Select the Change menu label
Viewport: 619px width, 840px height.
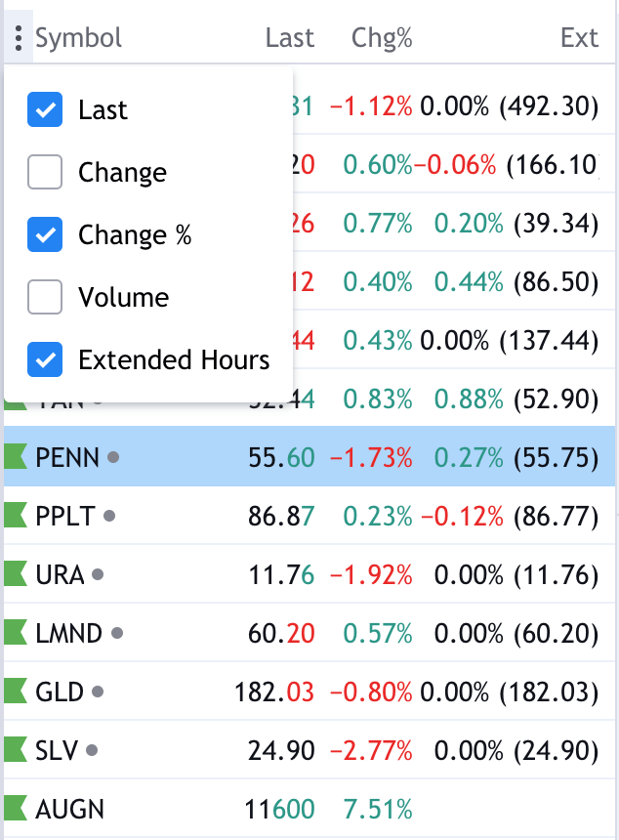click(x=123, y=173)
